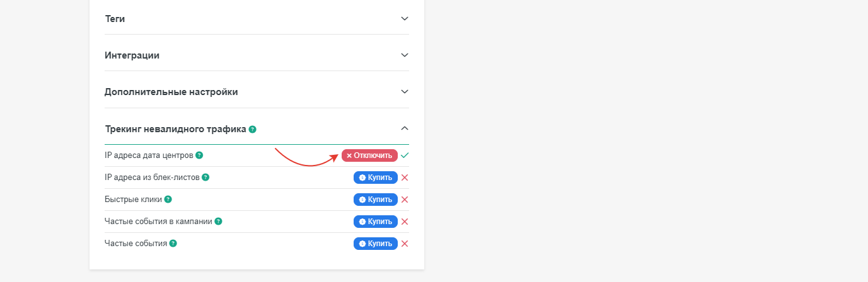The width and height of the screenshot is (868, 282).
Task: Click red cross status in last Частые события row
Action: click(405, 244)
